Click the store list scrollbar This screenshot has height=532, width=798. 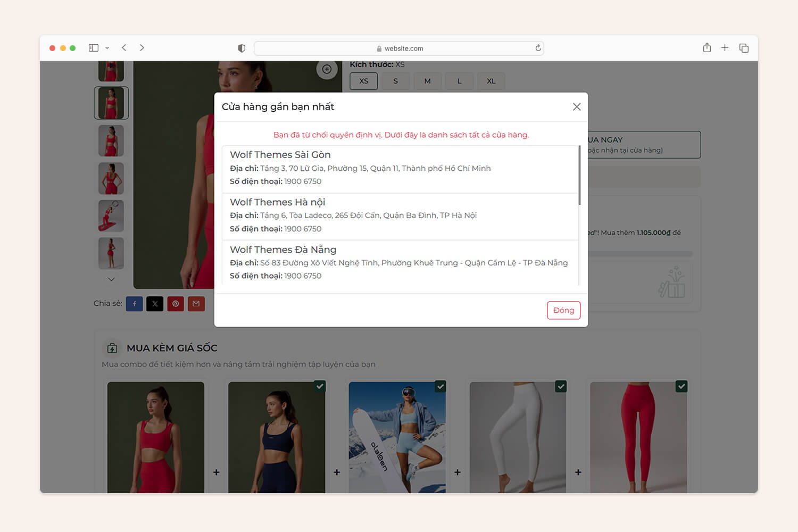tap(579, 176)
